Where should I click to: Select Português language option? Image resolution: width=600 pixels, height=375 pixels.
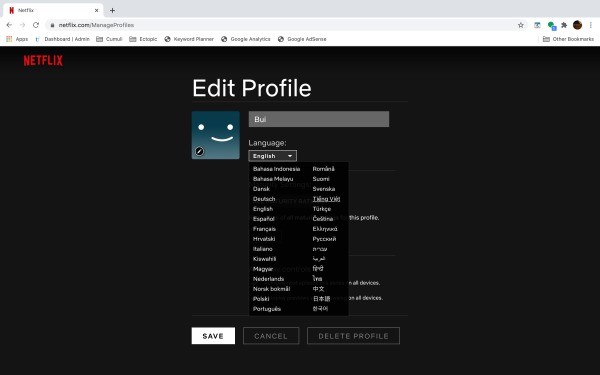tap(267, 309)
